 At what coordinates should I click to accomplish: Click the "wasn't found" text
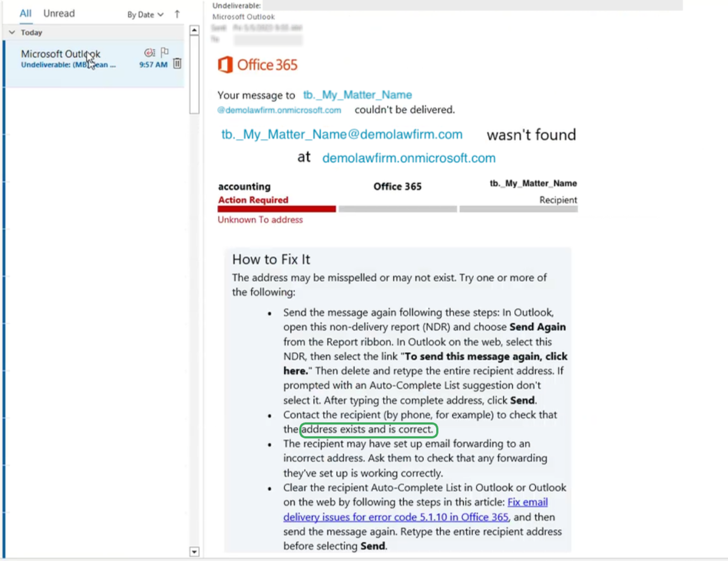(531, 135)
